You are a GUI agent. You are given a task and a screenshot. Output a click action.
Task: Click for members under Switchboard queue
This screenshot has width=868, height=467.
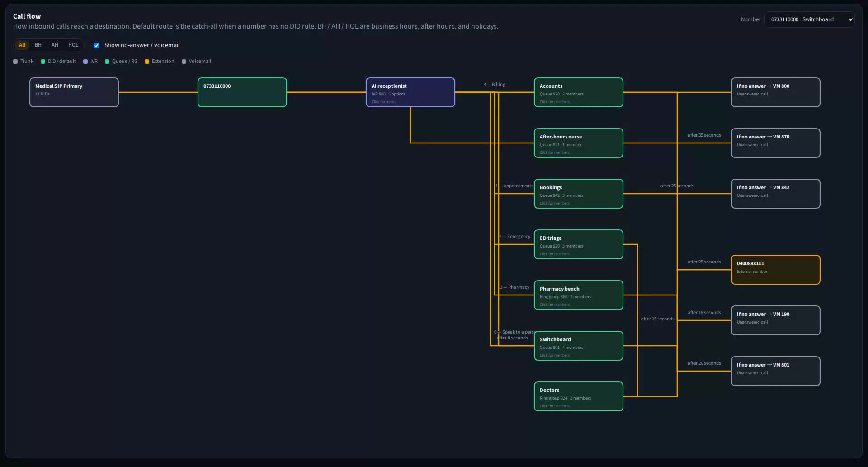(555, 355)
